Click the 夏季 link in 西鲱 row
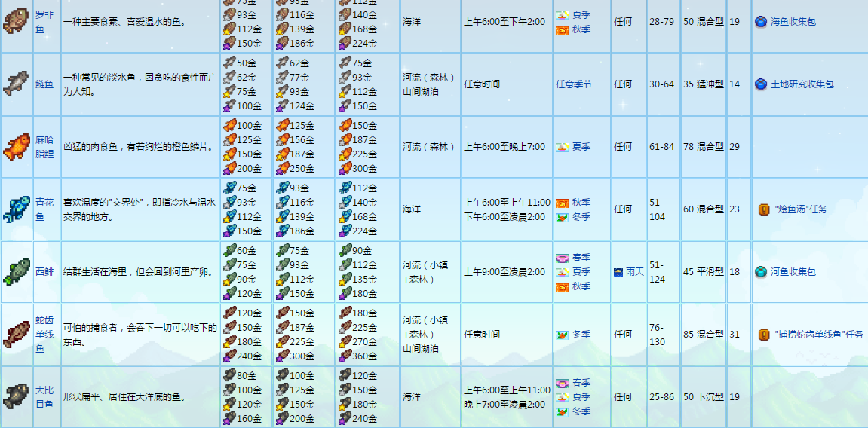Image resolution: width=868 pixels, height=428 pixels. click(x=581, y=271)
